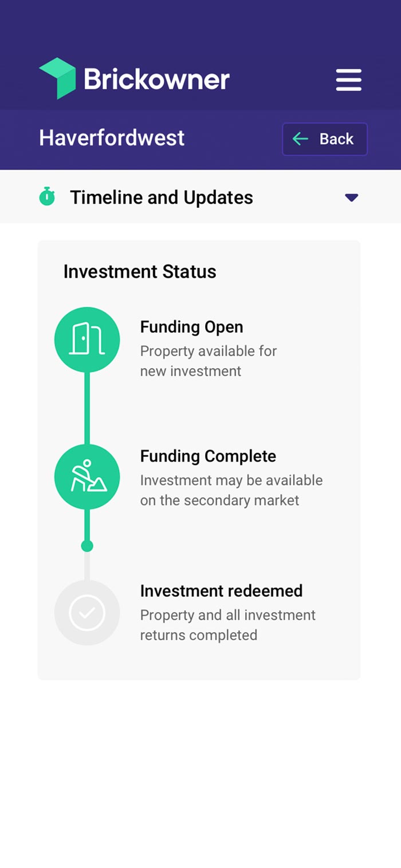This screenshot has width=401, height=868.
Task: Go back using the Back button
Action: tap(325, 139)
